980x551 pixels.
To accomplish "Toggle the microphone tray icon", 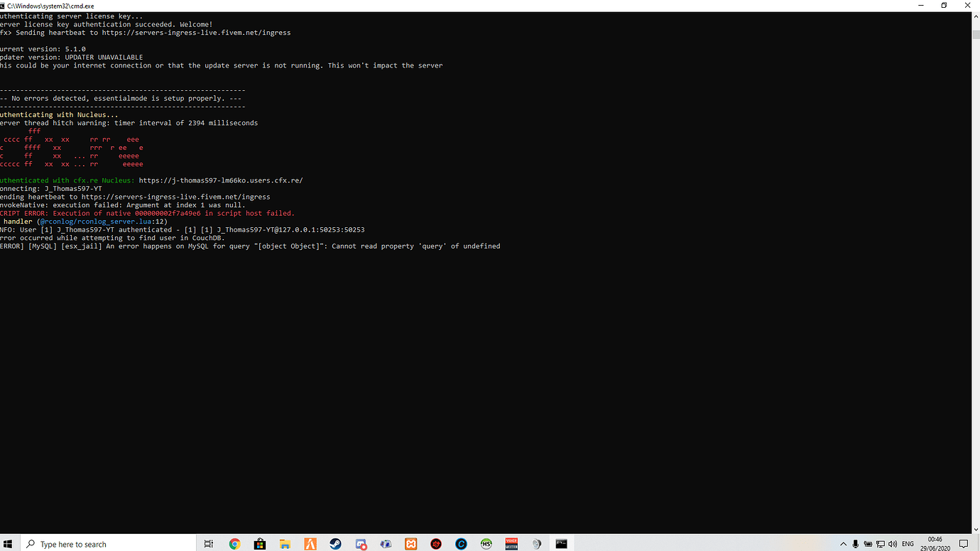I will point(855,543).
